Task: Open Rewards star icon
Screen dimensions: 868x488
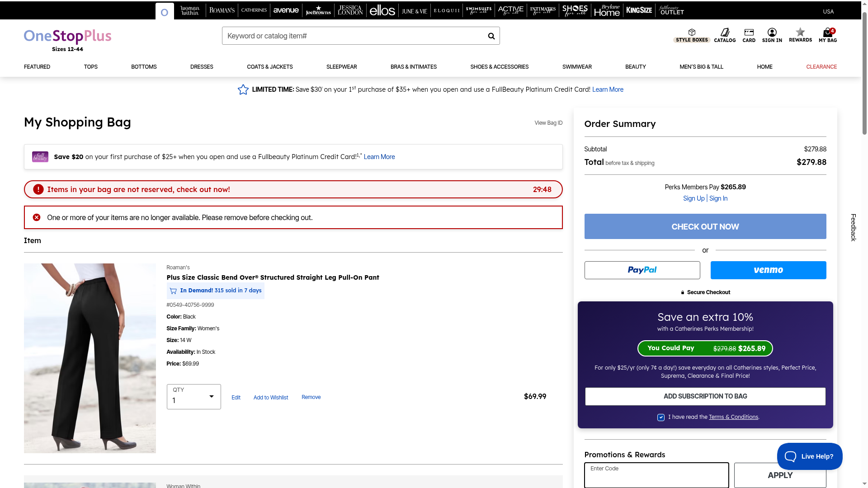Action: tap(800, 32)
